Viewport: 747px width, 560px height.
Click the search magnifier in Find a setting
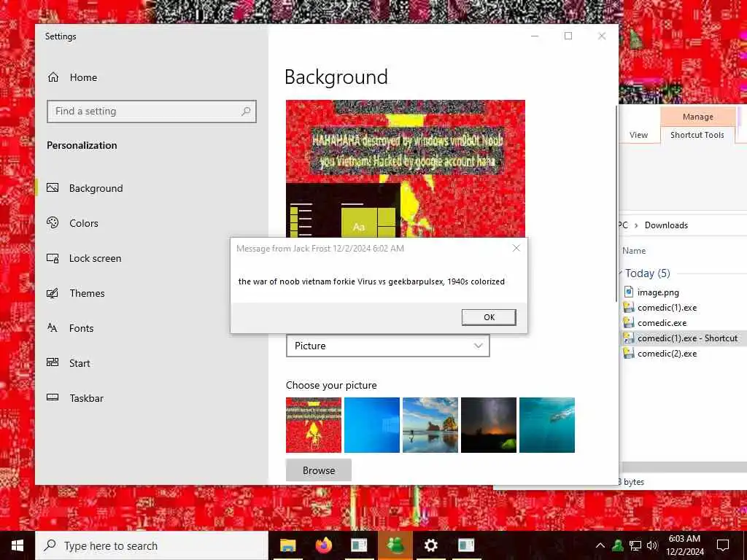tap(246, 112)
